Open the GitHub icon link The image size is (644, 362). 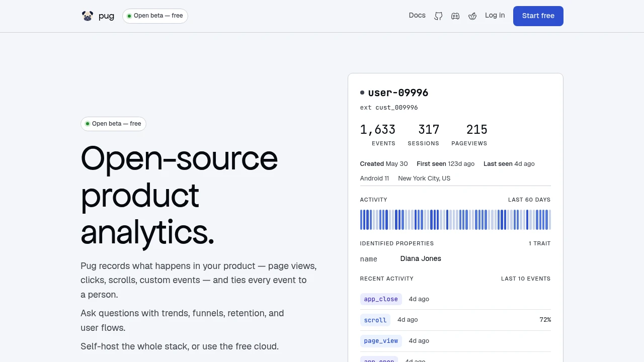coord(438,16)
